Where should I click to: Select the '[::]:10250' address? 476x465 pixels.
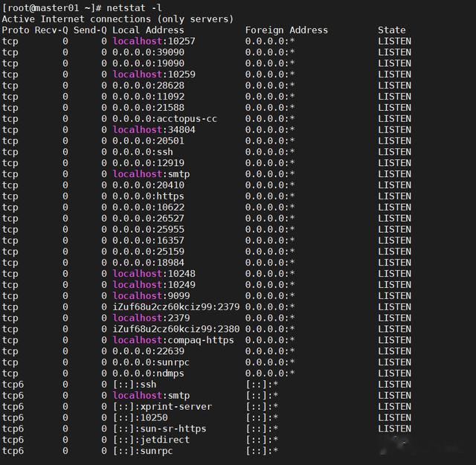[x=140, y=418]
